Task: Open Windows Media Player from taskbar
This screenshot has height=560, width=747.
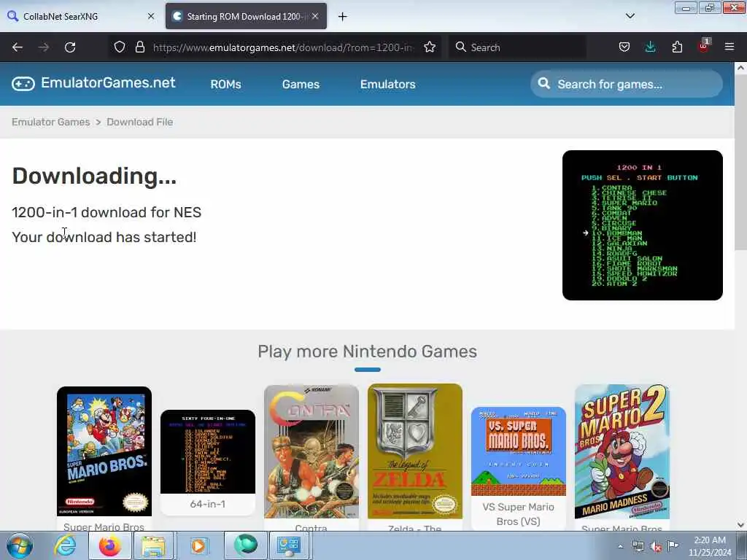Action: [x=198, y=545]
